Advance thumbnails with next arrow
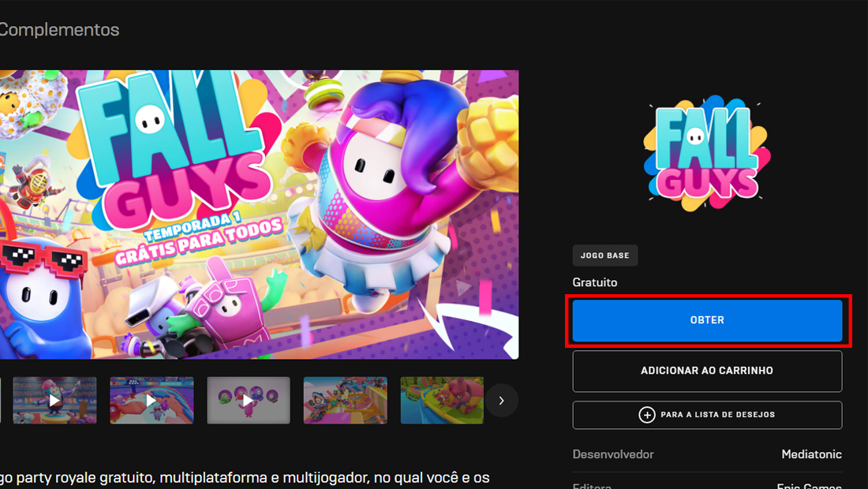This screenshot has width=868, height=489. point(502,401)
